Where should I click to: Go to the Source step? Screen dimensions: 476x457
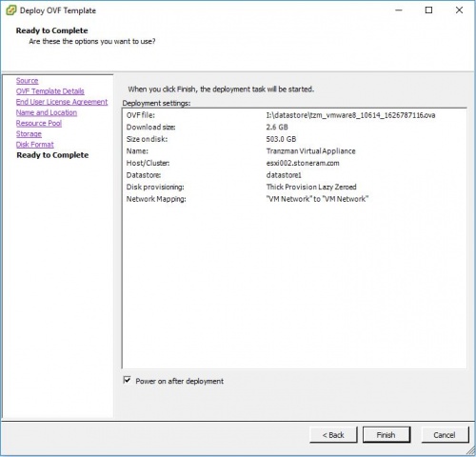(x=28, y=81)
